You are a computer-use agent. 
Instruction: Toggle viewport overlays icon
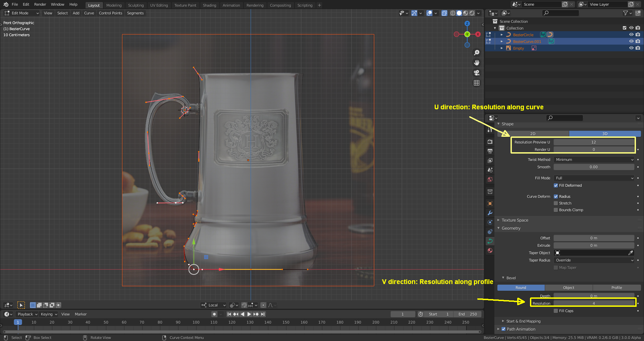429,13
